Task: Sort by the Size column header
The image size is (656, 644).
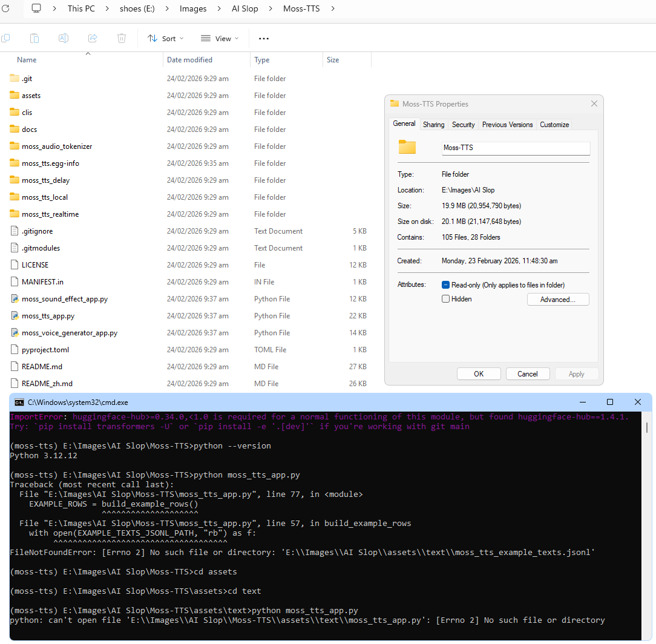Action: click(333, 60)
